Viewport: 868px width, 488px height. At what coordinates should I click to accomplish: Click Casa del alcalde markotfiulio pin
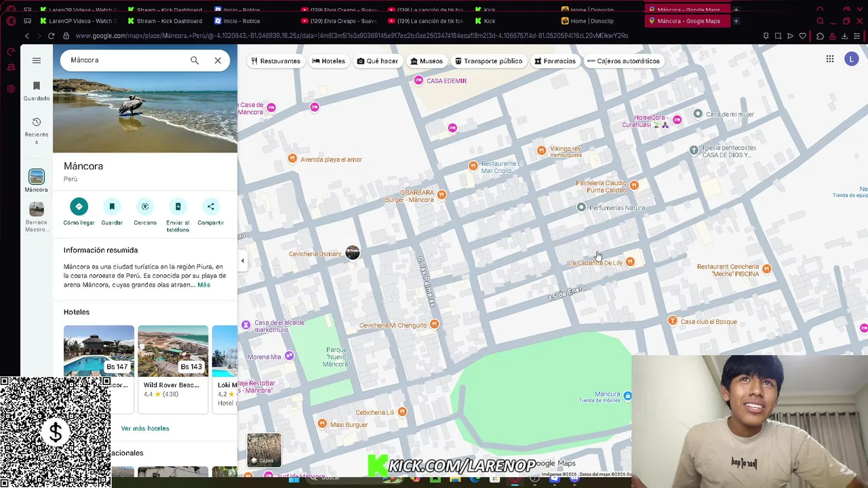[245, 325]
